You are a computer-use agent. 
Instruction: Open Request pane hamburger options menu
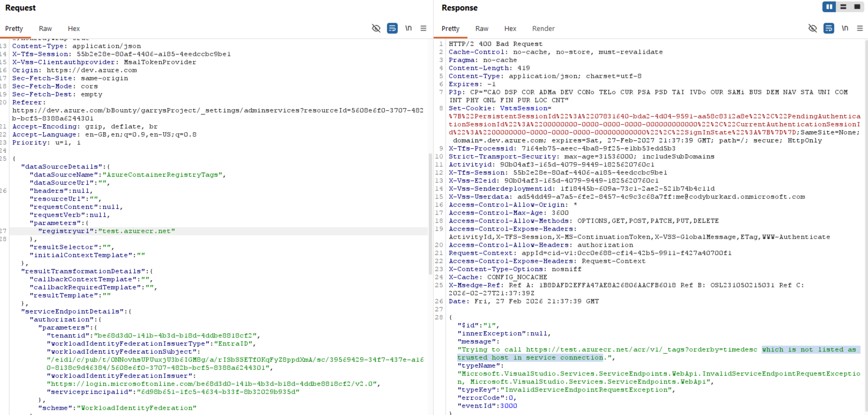(423, 28)
